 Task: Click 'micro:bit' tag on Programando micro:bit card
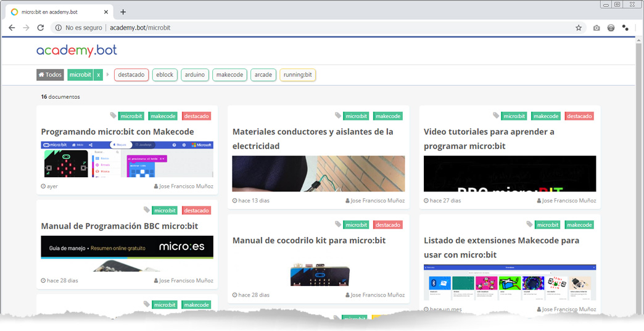(x=131, y=116)
